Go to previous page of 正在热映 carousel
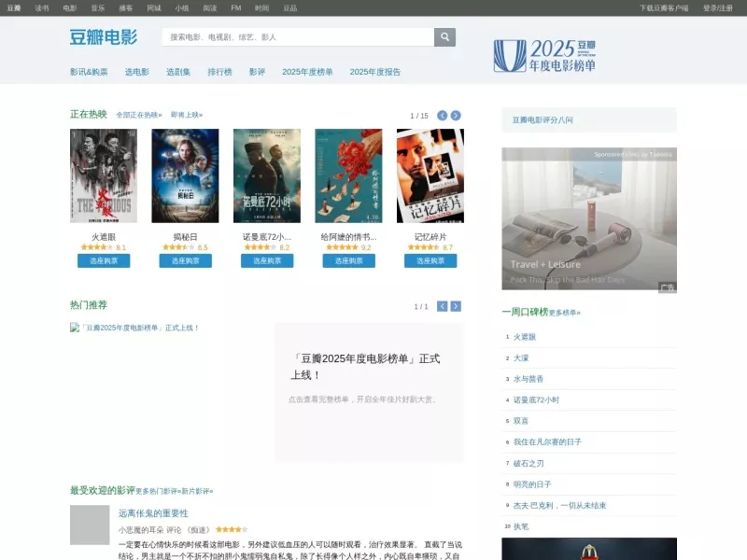This screenshot has height=560, width=747. click(x=442, y=115)
